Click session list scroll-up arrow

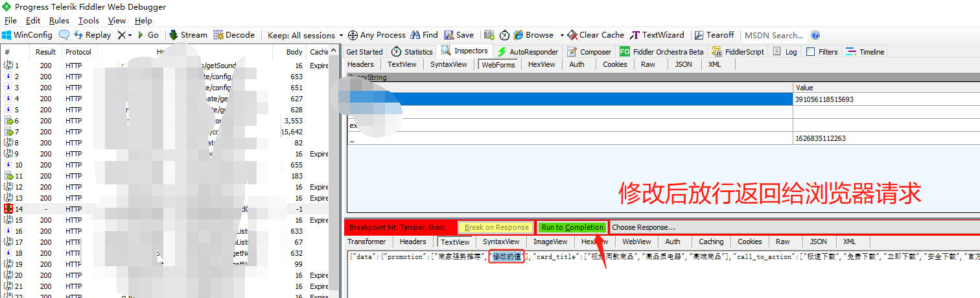pos(334,51)
